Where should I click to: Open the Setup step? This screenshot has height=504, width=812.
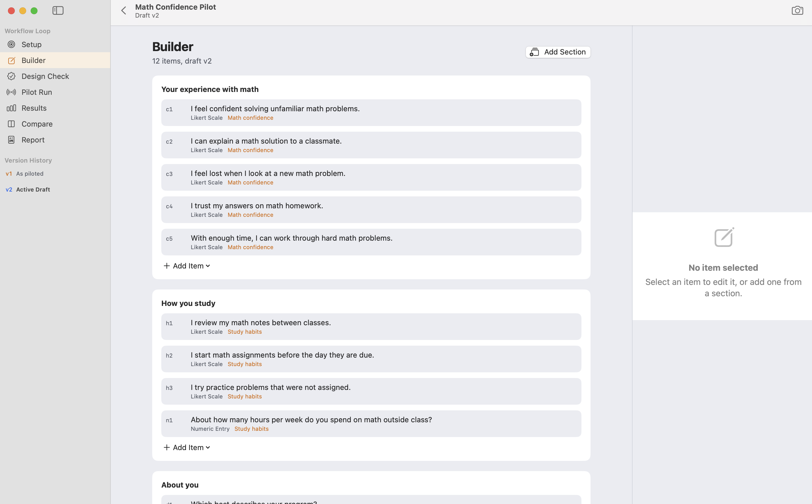click(x=55, y=44)
